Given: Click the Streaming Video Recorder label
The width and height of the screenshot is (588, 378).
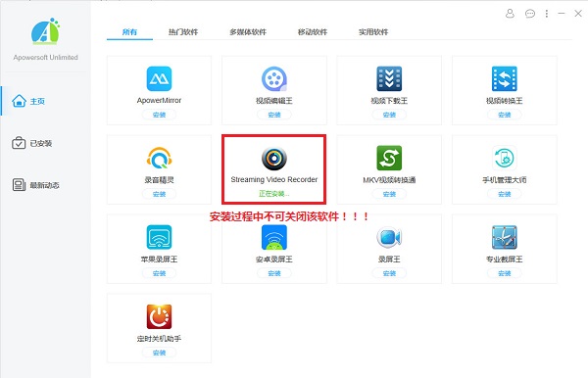Looking at the screenshot, I should pyautogui.click(x=274, y=179).
